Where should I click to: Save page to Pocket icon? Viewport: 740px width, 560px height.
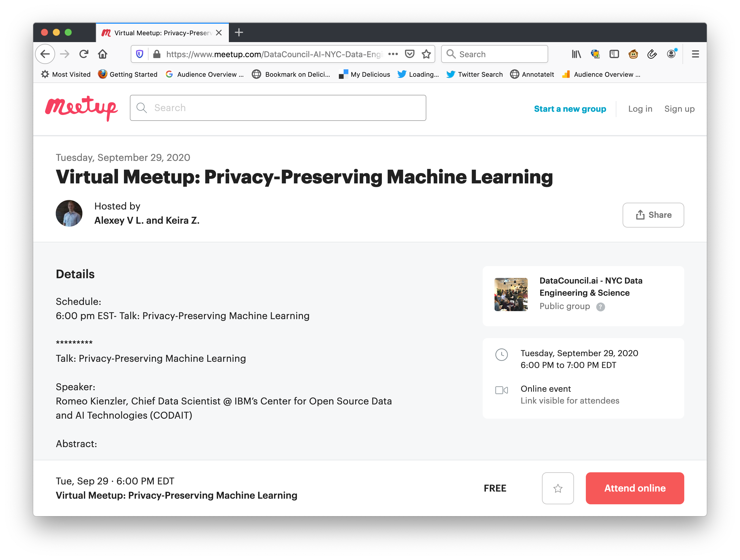409,54
